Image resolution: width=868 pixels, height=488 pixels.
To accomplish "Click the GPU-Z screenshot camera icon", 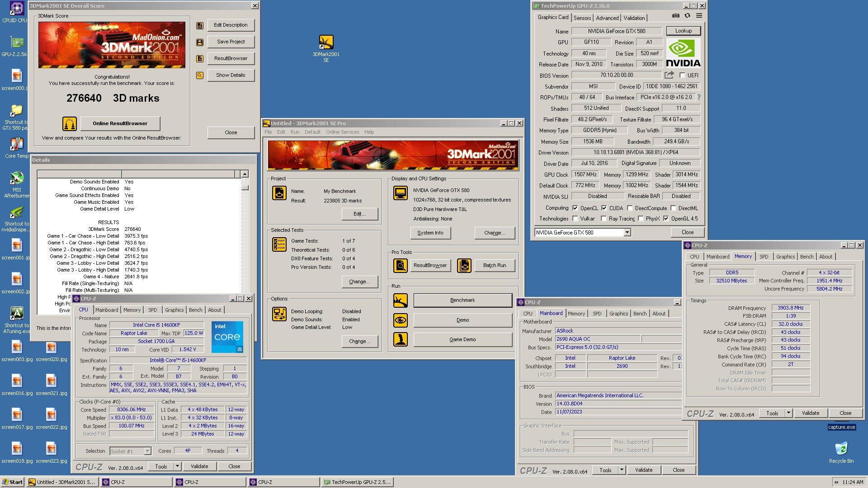I will 675,16.
